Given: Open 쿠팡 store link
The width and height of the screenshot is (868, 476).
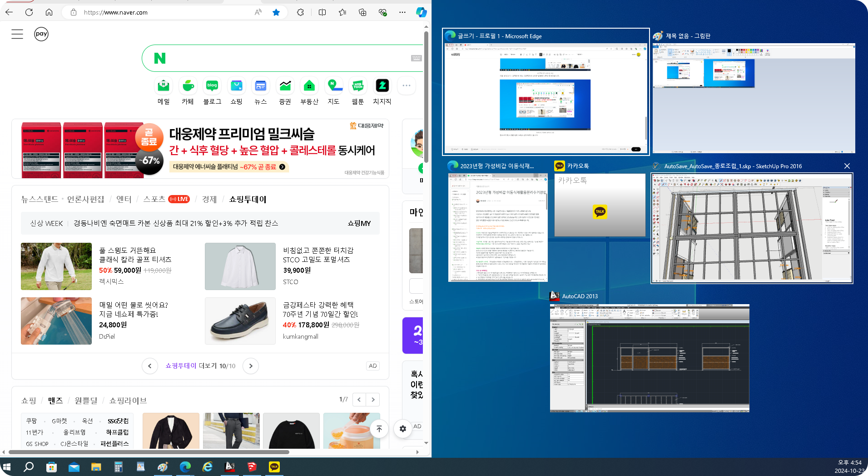Looking at the screenshot, I should tap(31, 421).
